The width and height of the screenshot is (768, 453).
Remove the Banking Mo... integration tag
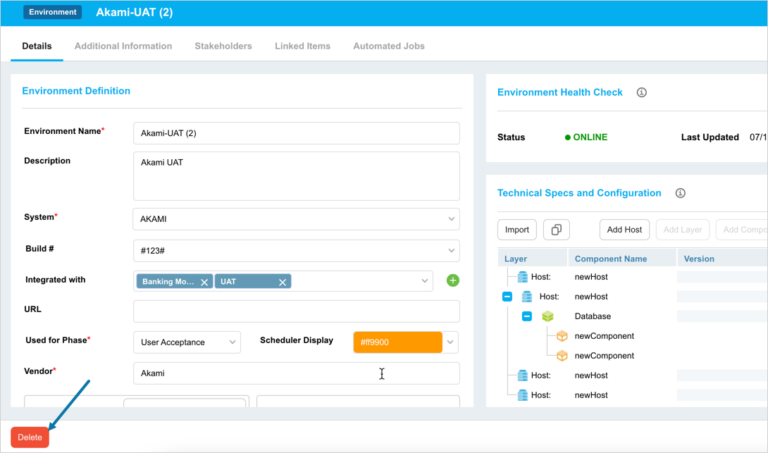click(204, 282)
